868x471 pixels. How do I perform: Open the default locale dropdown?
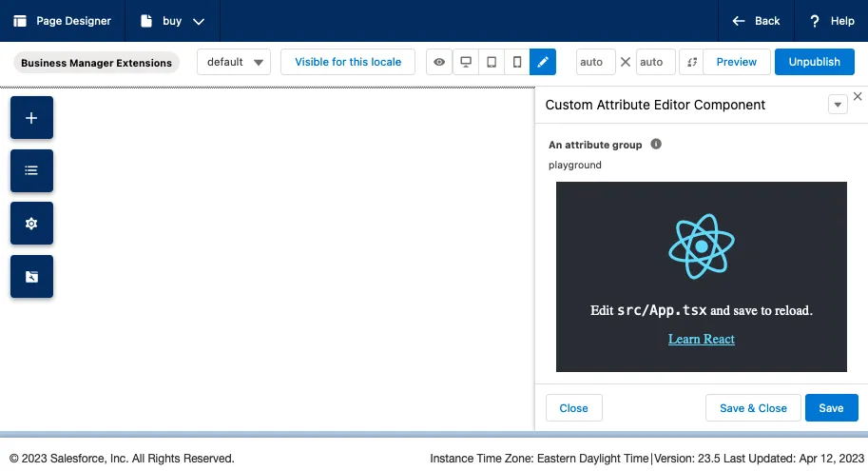[x=234, y=62]
